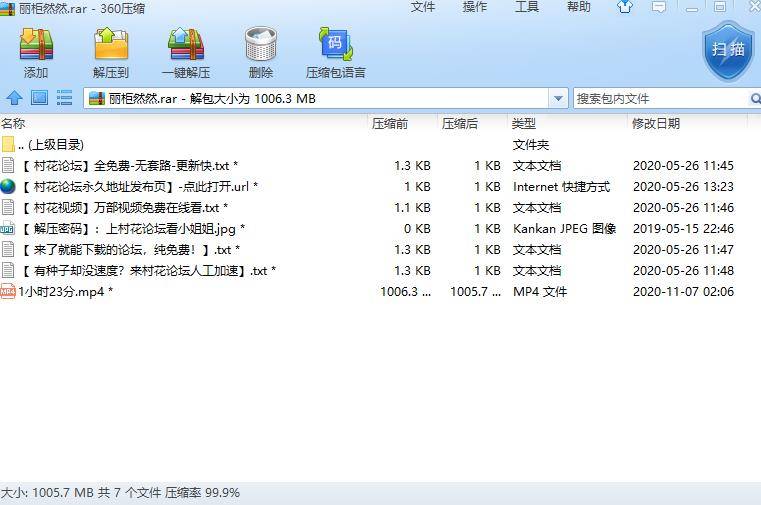Open the (上级目录) parent directory folder
Image resolution: width=761 pixels, height=505 pixels.
click(x=50, y=144)
